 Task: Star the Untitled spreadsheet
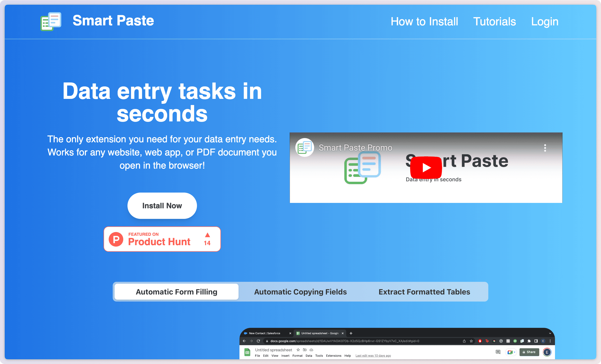tap(298, 350)
